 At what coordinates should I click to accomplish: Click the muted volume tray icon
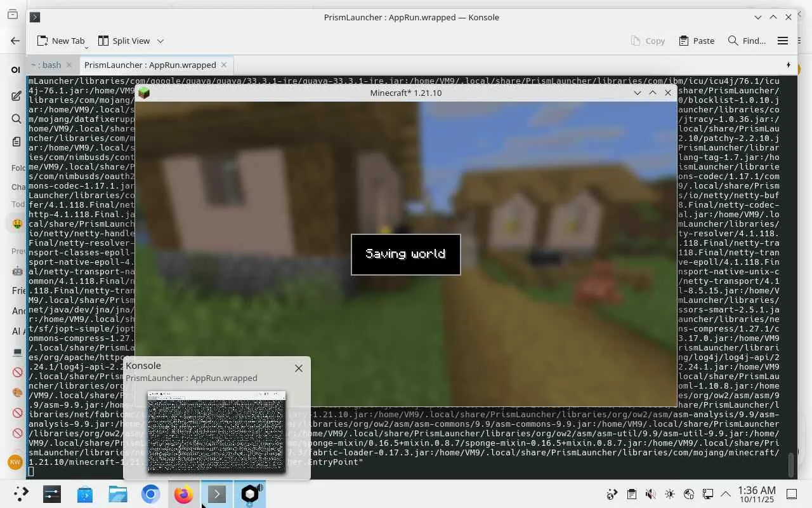tap(650, 494)
